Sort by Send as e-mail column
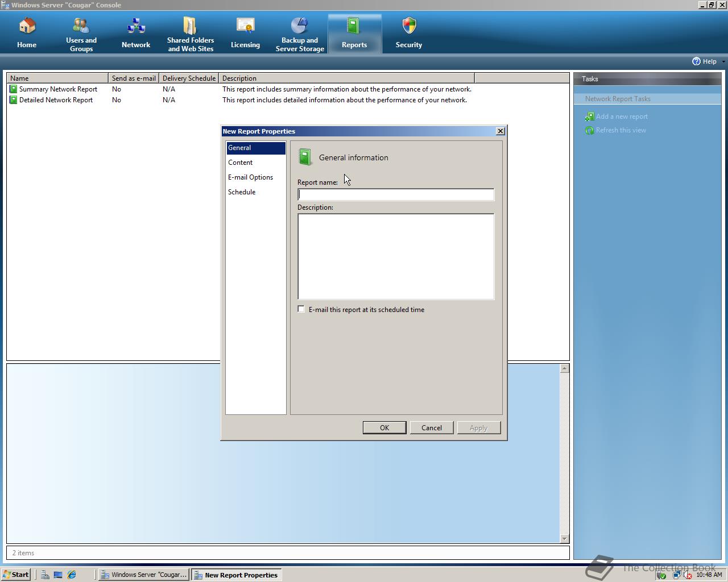This screenshot has width=728, height=582. point(134,78)
